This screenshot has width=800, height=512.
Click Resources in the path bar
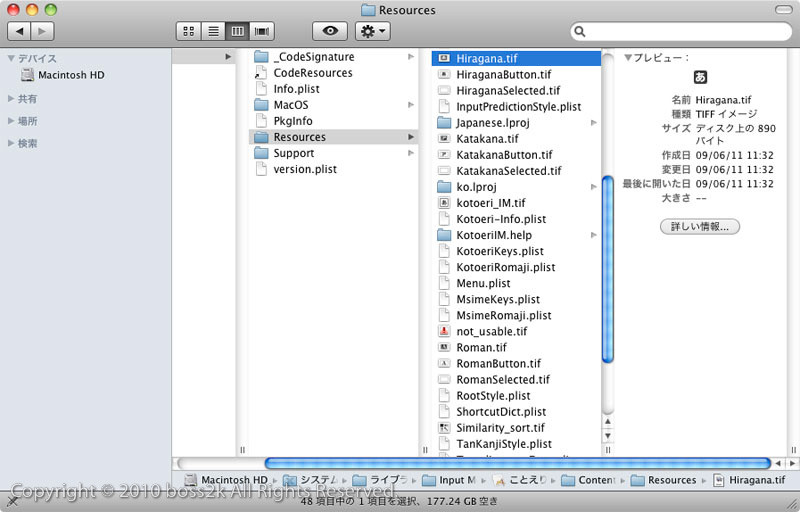pyautogui.click(x=663, y=480)
